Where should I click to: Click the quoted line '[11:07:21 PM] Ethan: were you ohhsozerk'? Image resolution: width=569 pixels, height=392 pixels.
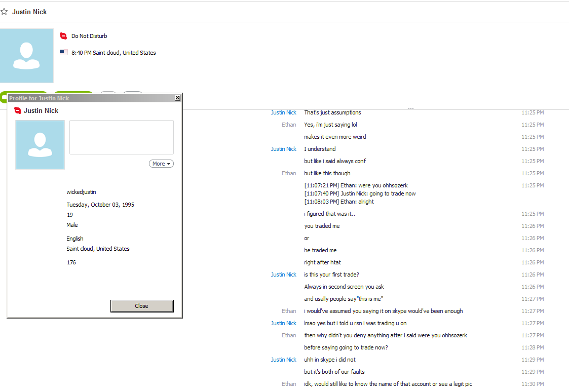point(356,185)
